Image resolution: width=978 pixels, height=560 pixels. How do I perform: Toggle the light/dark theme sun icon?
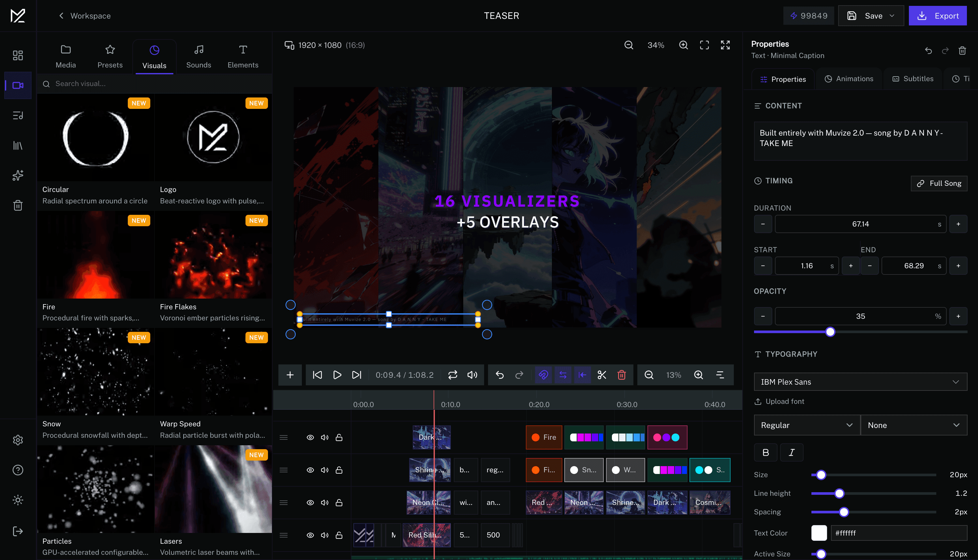(x=18, y=500)
